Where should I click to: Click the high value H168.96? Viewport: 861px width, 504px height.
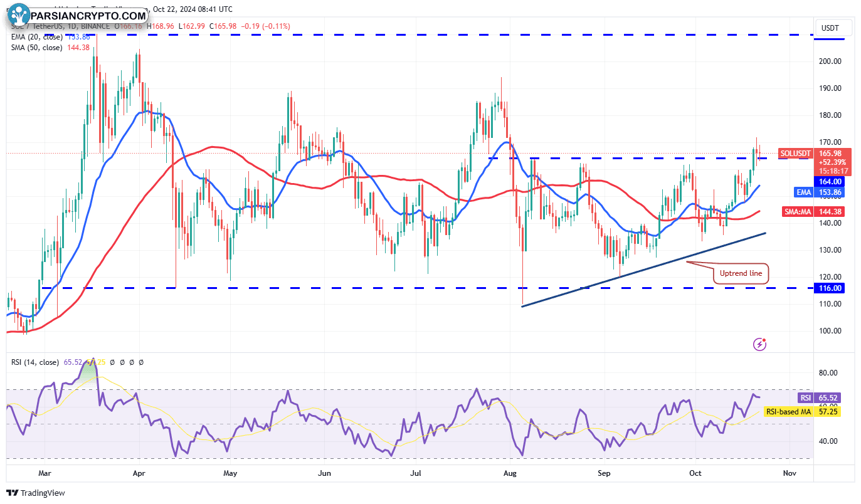point(162,26)
